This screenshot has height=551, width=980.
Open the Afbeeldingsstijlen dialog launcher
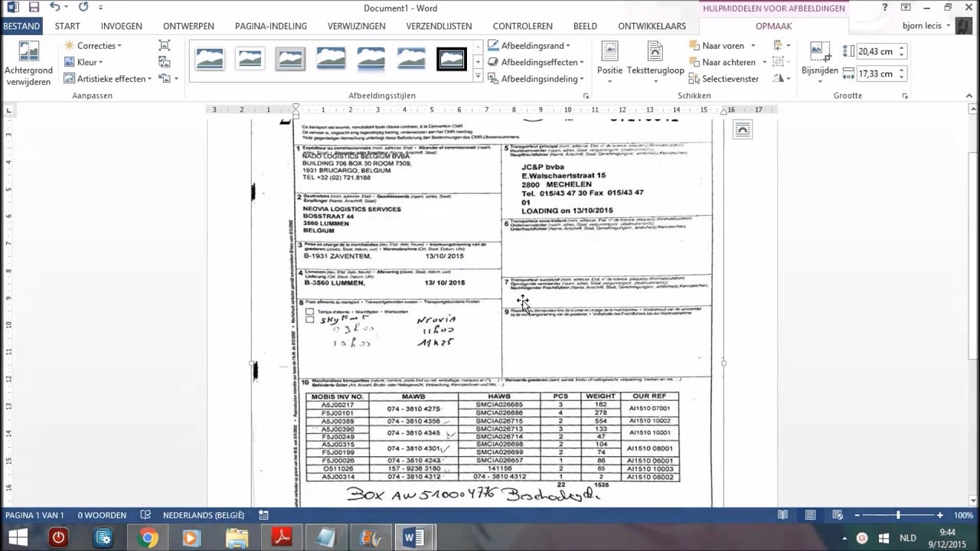pyautogui.click(x=586, y=96)
